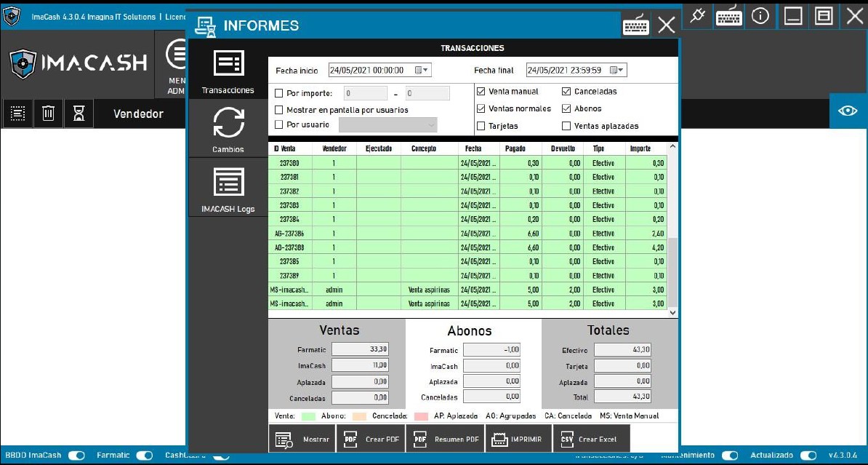Click the list icon on the Vendedor toolbar

[17, 114]
